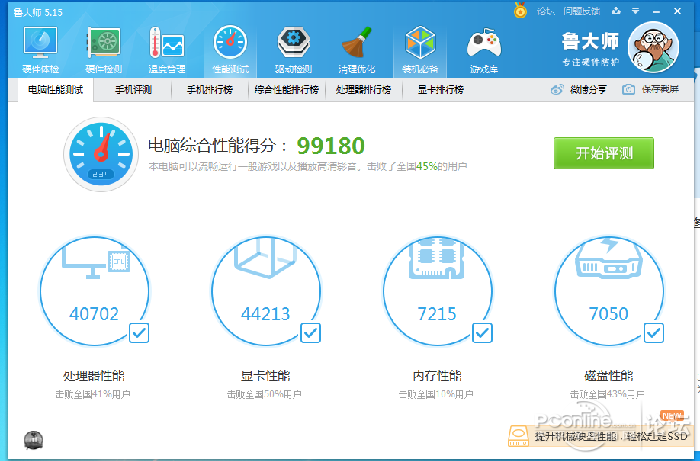Click memory performance circle showing 7215
Screen dimensions: 700x461
tap(437, 291)
